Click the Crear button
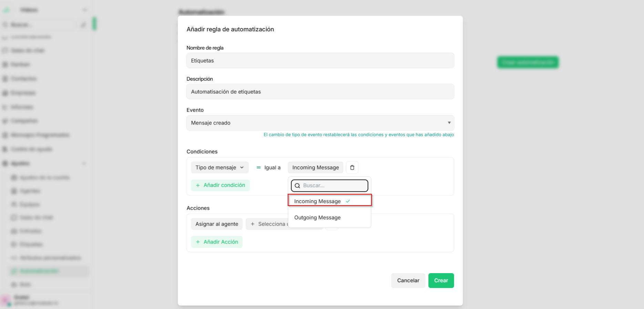The width and height of the screenshot is (644, 309). [x=441, y=281]
